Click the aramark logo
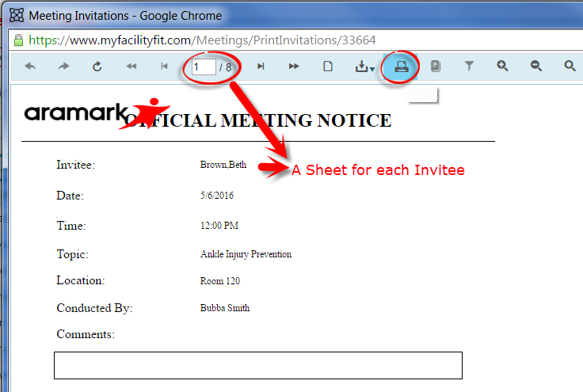 pyautogui.click(x=75, y=113)
